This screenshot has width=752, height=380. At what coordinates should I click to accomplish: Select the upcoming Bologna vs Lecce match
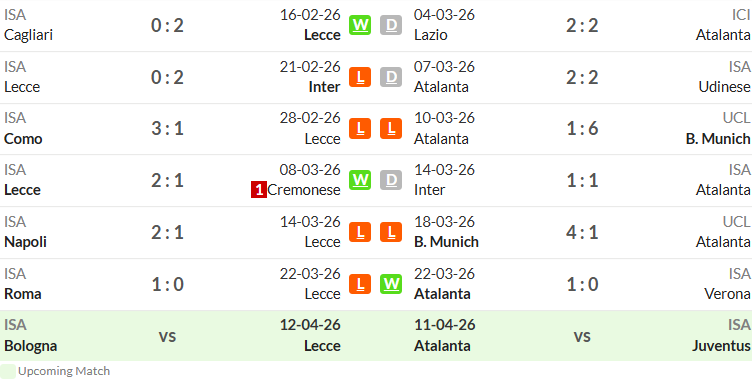pos(173,336)
